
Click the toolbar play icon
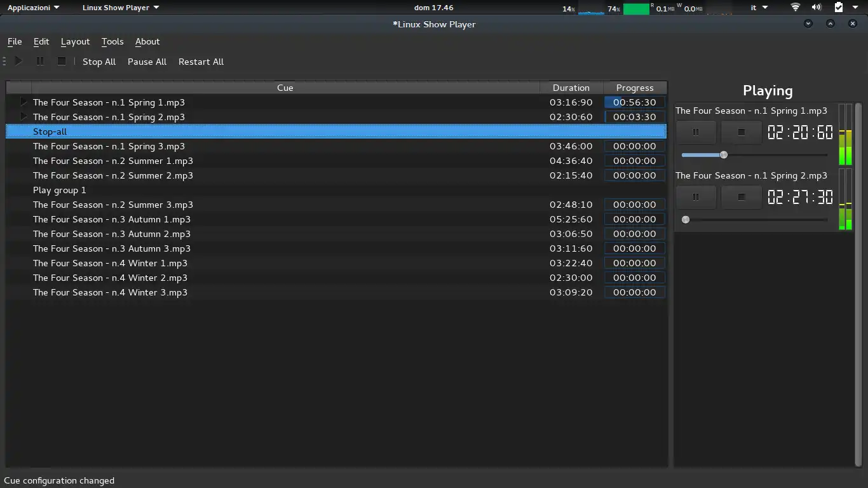point(19,61)
